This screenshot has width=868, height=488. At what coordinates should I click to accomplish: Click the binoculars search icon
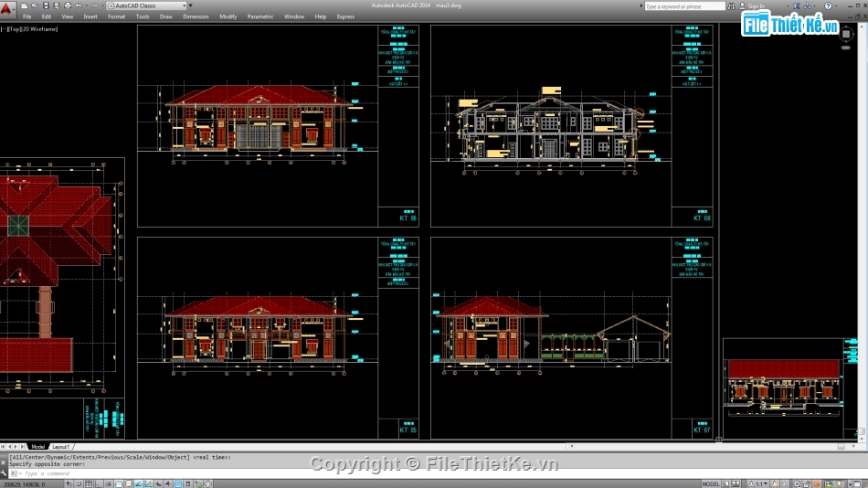pyautogui.click(x=731, y=6)
